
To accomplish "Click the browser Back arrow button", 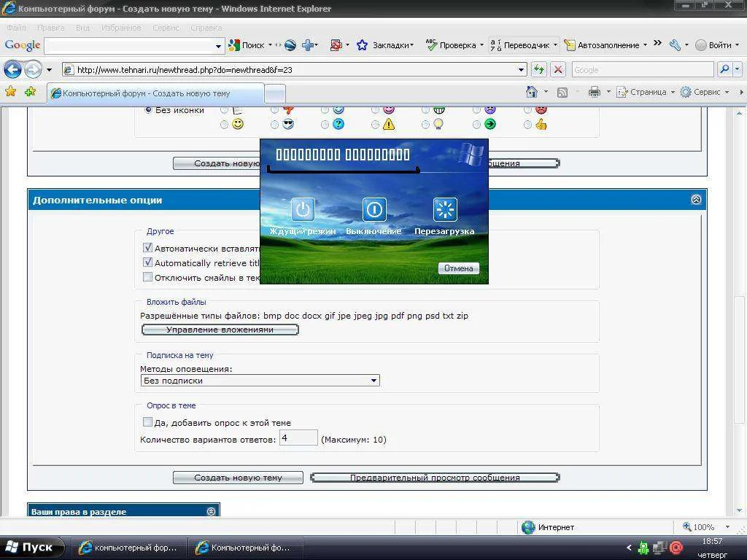I will (12, 70).
